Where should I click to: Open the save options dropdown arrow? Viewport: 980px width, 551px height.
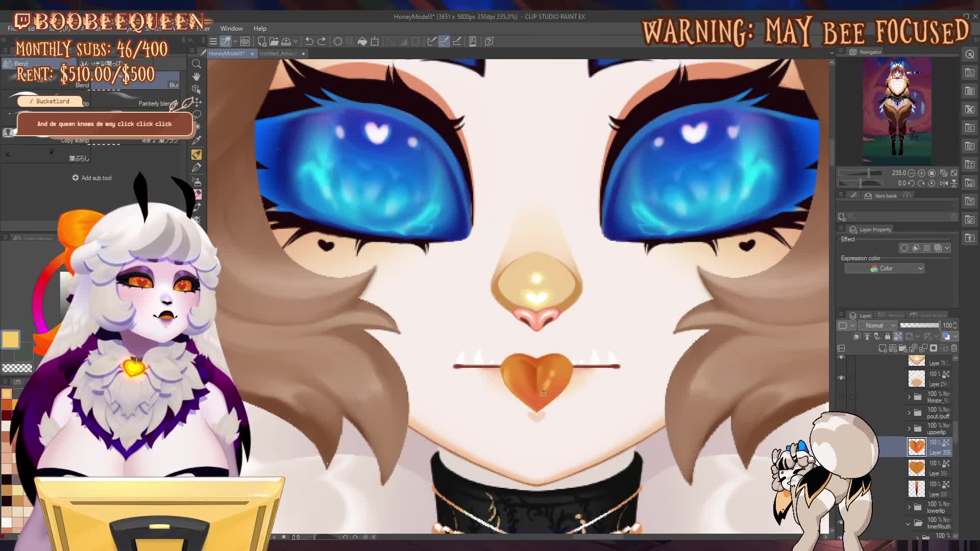coord(295,42)
